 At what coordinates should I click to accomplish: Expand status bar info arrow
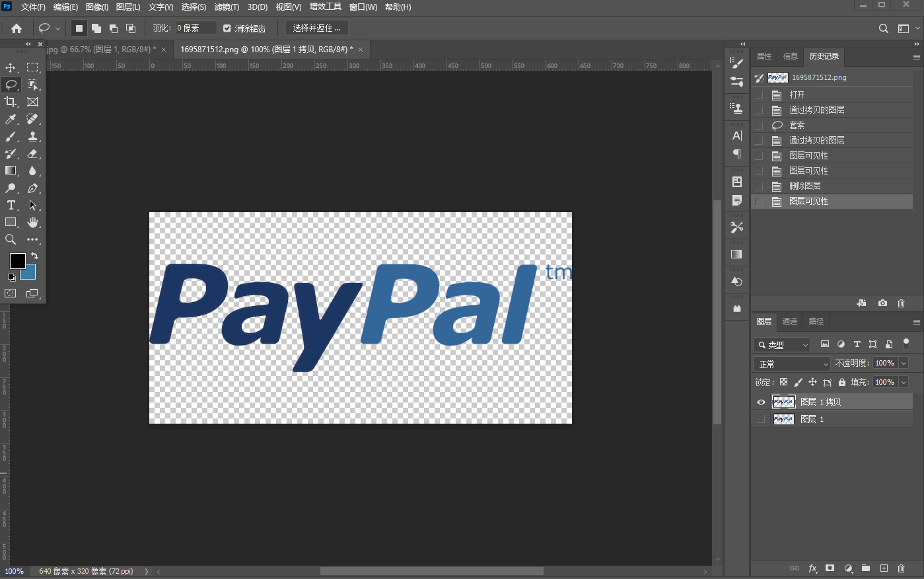point(146,571)
